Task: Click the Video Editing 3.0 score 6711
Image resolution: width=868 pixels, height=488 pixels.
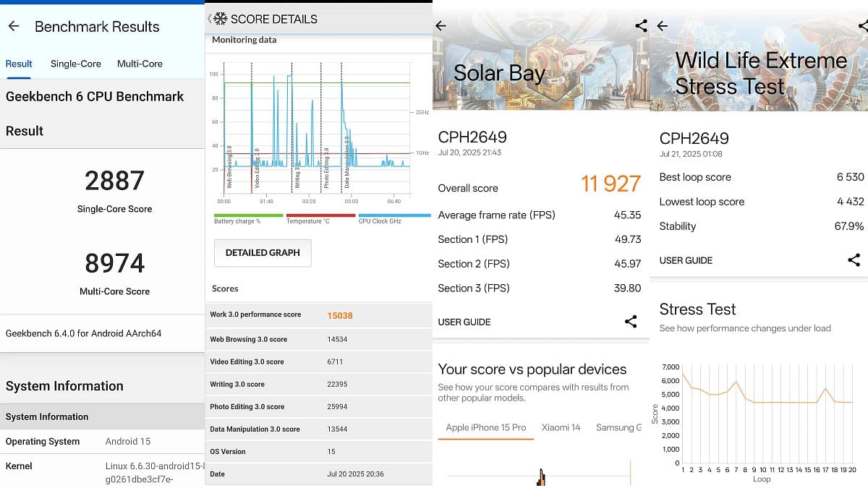Action: (x=336, y=361)
